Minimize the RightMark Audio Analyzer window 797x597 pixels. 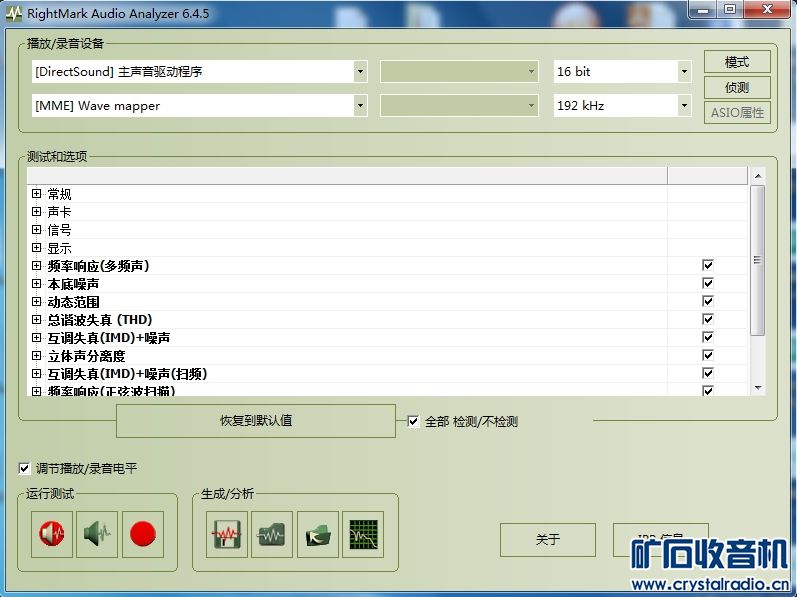(703, 10)
